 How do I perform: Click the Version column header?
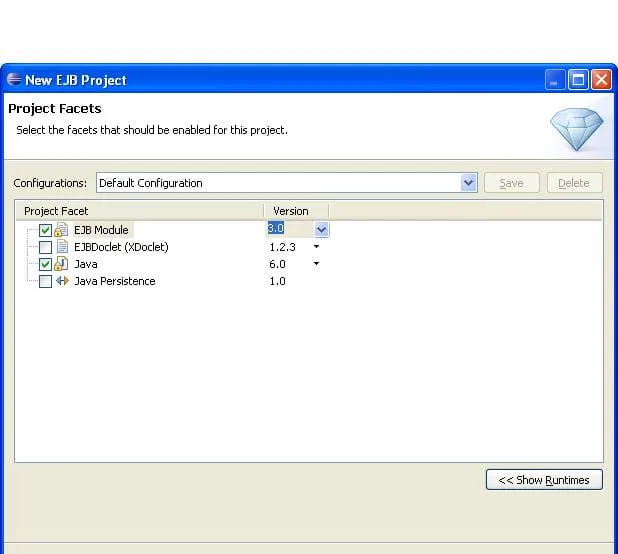click(292, 211)
